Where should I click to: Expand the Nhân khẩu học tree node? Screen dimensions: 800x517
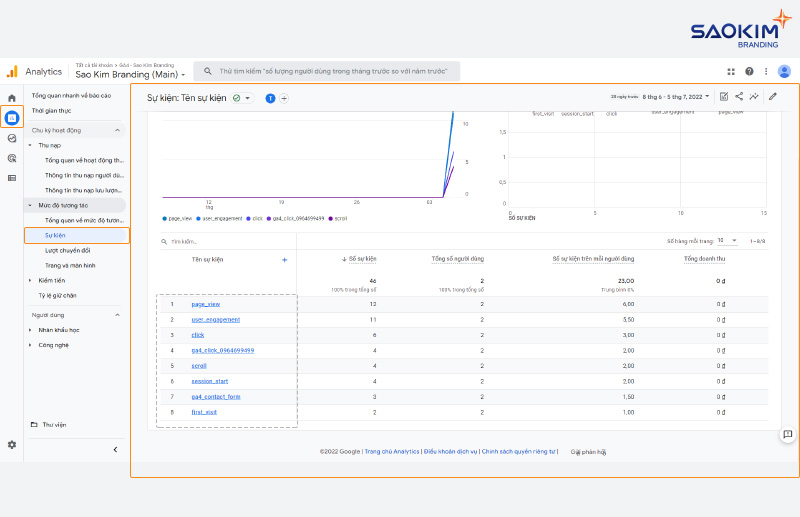(x=30, y=330)
